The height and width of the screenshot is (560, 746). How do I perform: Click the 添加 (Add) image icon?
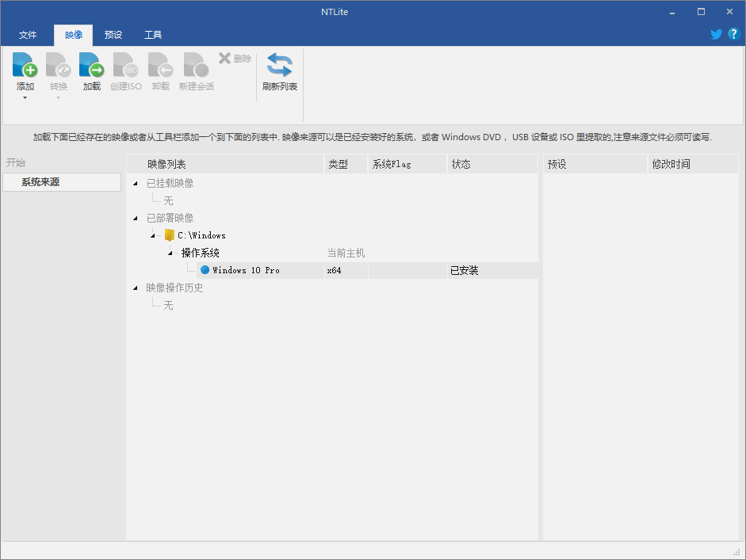(25, 67)
